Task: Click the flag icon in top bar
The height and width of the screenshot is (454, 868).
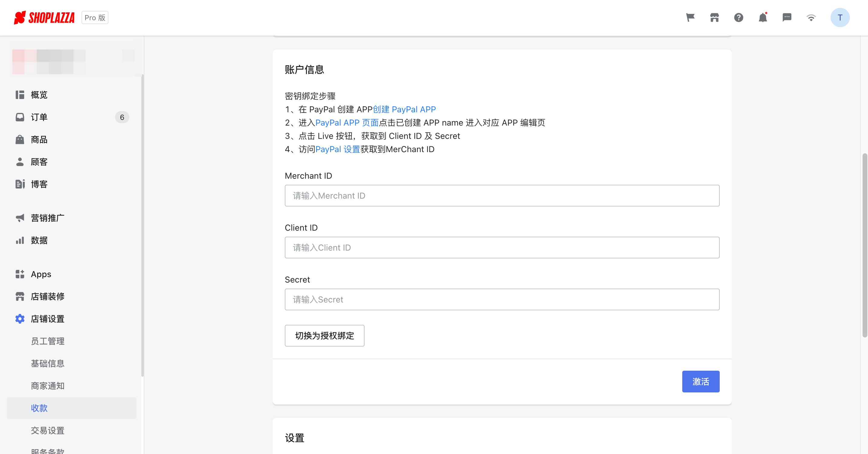Action: 690,18
